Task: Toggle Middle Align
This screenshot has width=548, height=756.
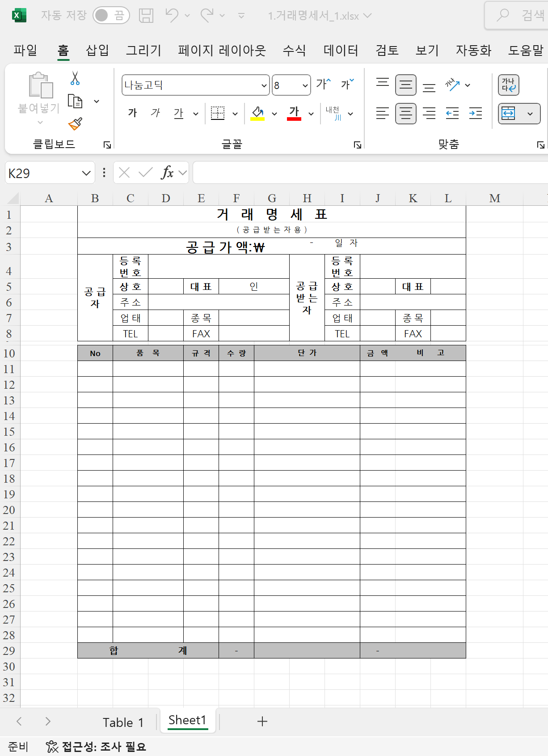Action: coord(406,85)
